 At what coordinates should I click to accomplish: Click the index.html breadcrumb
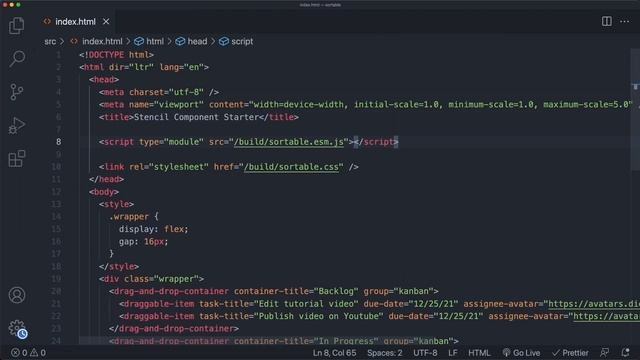[x=102, y=41]
